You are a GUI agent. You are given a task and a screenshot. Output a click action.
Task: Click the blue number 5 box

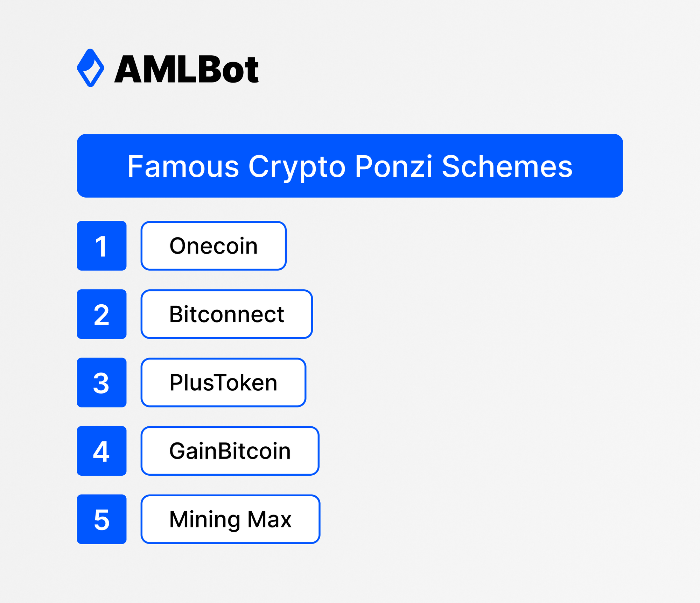pos(101,519)
